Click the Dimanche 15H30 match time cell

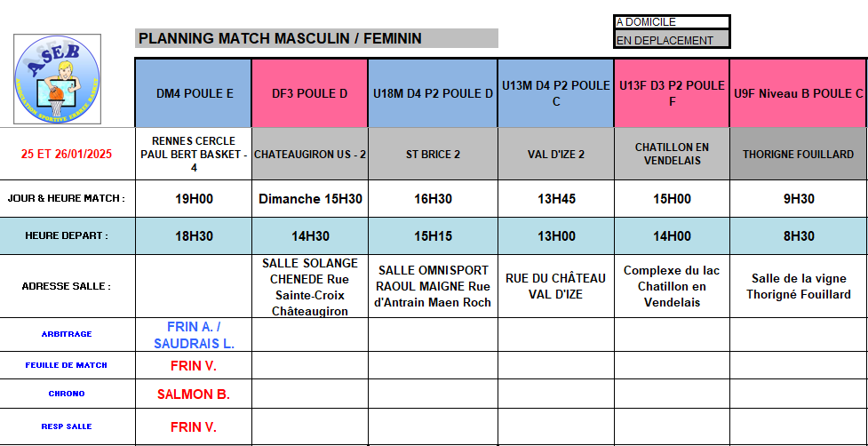pyautogui.click(x=309, y=199)
